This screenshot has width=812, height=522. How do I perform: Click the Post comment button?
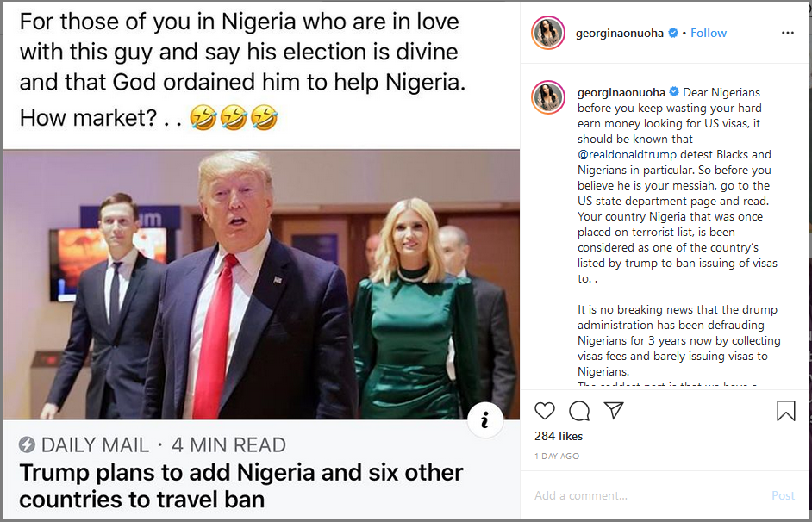coord(783,495)
